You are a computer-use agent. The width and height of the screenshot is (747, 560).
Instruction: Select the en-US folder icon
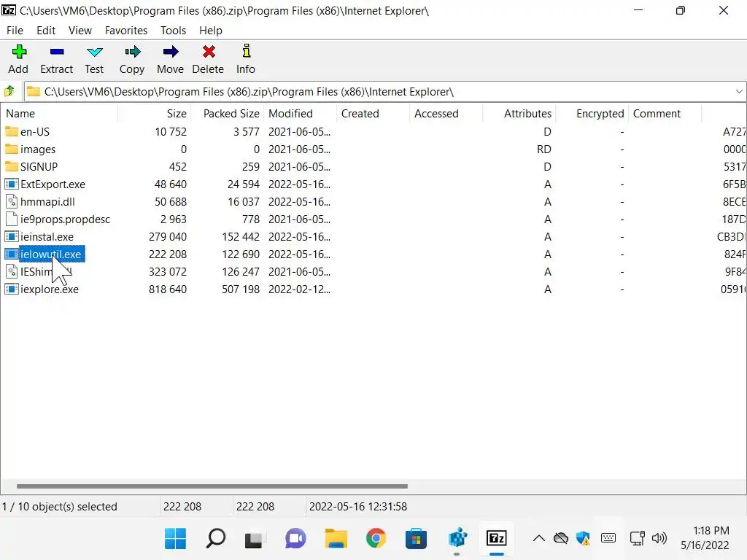(12, 131)
